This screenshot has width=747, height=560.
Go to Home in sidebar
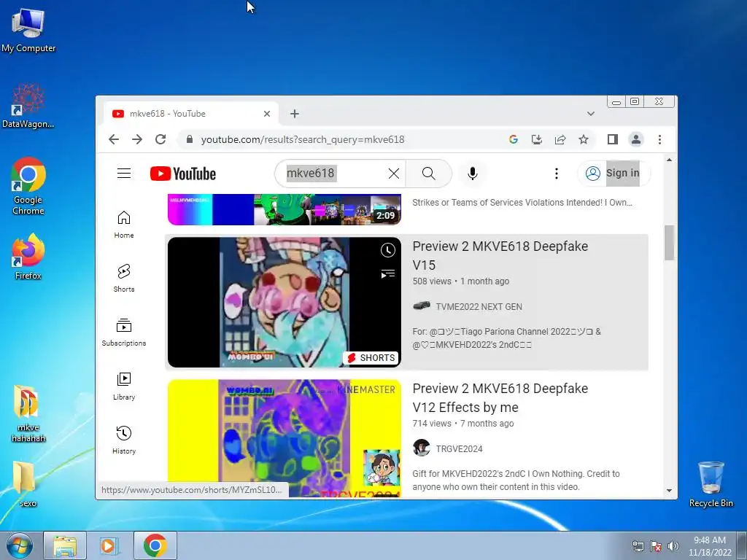pos(124,225)
